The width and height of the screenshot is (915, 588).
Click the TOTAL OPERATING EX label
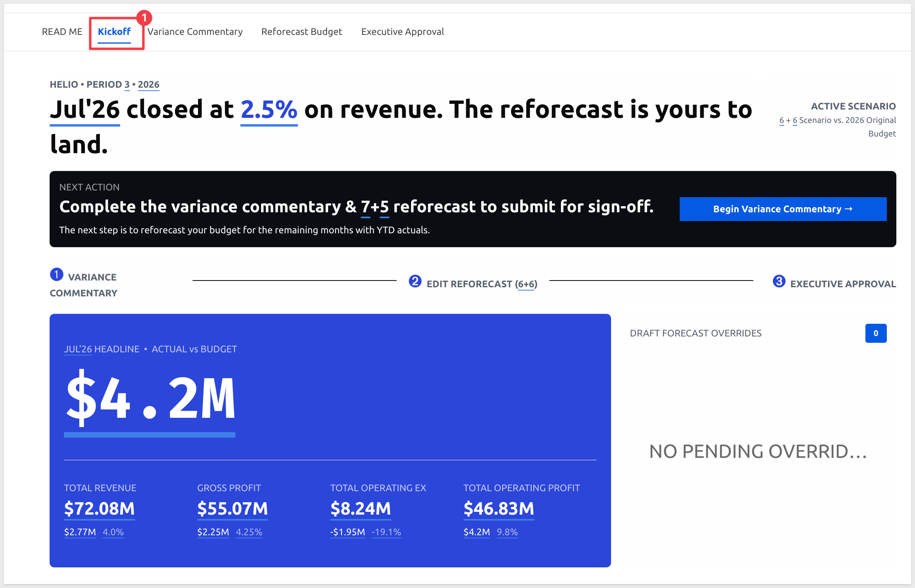[x=378, y=488]
